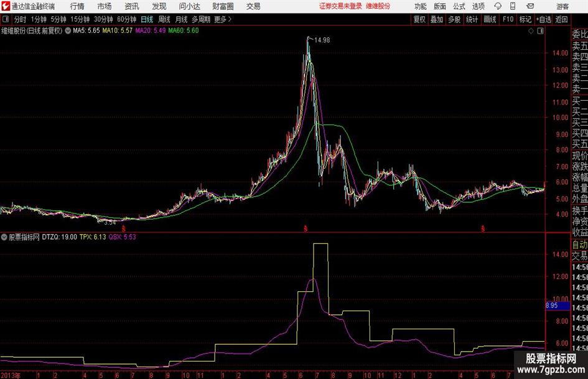Click the 2013年 label on the time axis
The height and width of the screenshot is (379, 588).
11,375
